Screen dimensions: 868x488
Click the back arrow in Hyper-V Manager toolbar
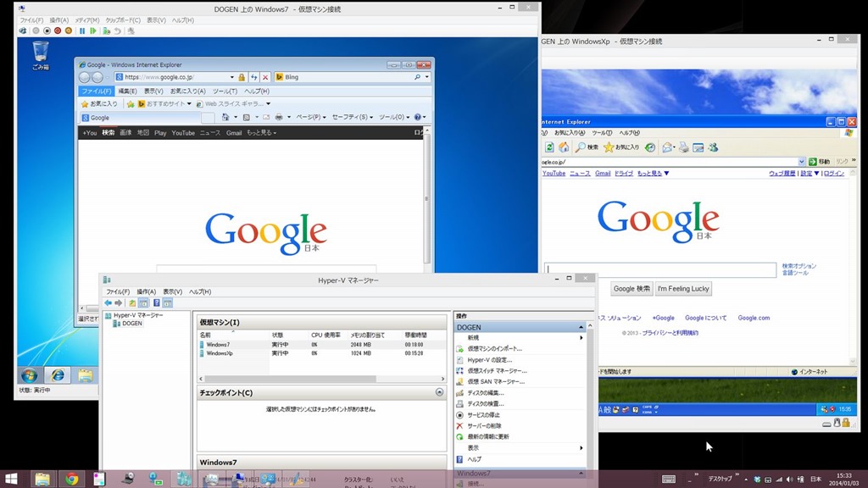click(108, 302)
